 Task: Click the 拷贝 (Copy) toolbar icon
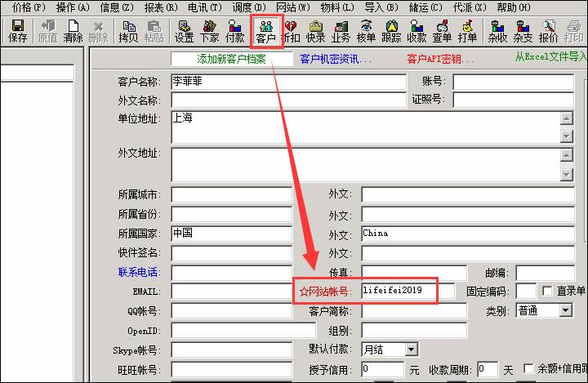pyautogui.click(x=128, y=31)
